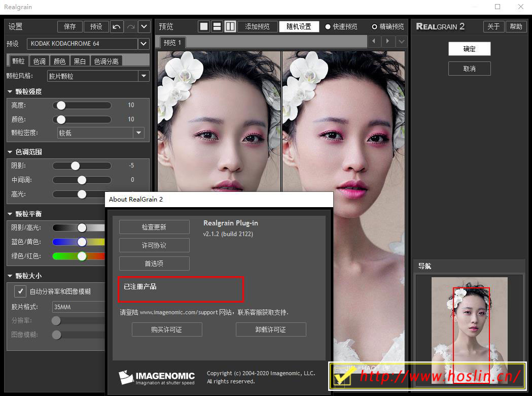The height and width of the screenshot is (396, 532).
Task: Go to previous preview arrow
Action: [374, 42]
